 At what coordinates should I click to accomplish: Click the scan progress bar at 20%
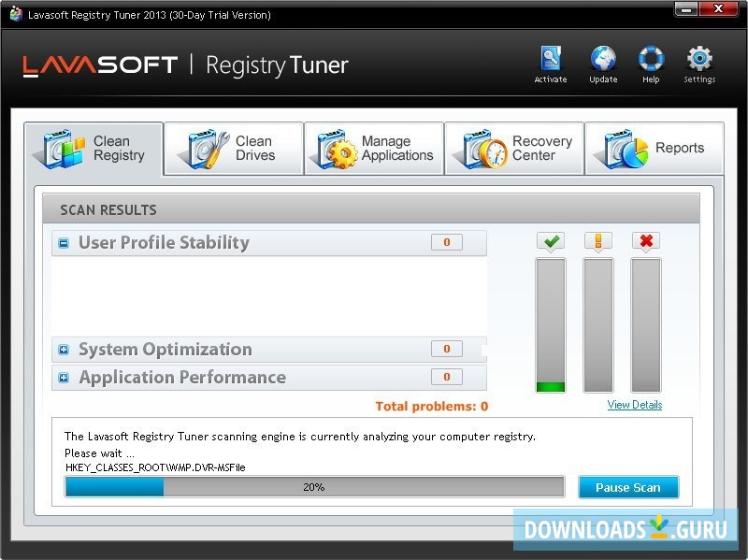coord(313,486)
